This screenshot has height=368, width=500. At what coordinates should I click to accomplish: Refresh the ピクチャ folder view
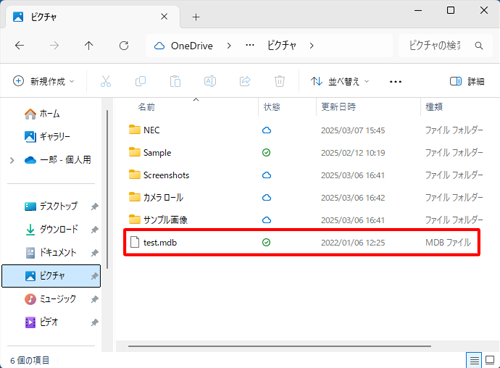click(124, 46)
